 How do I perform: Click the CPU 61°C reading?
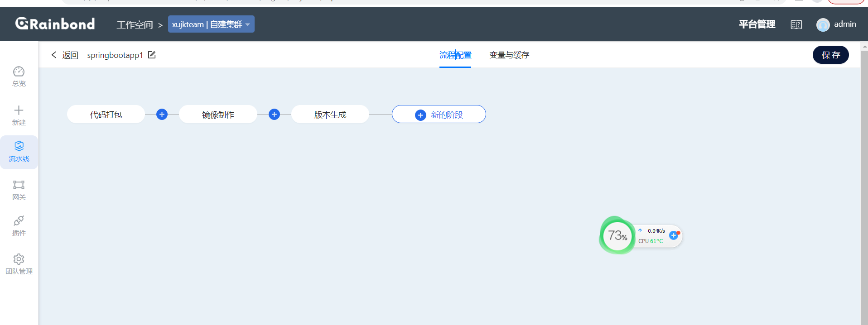tap(651, 241)
